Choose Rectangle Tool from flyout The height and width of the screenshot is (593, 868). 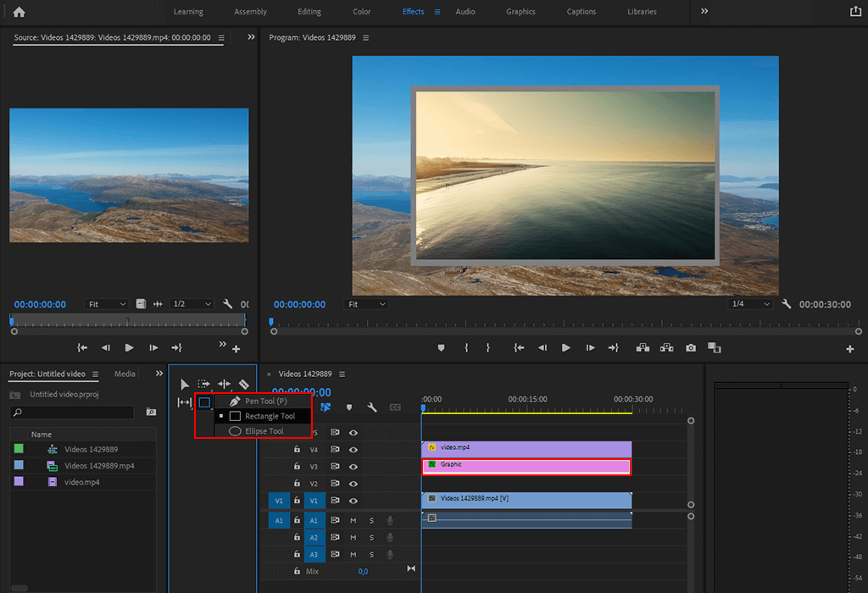(264, 416)
